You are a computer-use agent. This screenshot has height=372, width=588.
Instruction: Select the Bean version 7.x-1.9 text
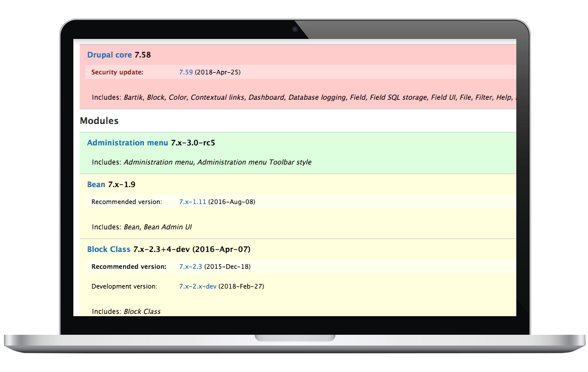click(x=122, y=184)
